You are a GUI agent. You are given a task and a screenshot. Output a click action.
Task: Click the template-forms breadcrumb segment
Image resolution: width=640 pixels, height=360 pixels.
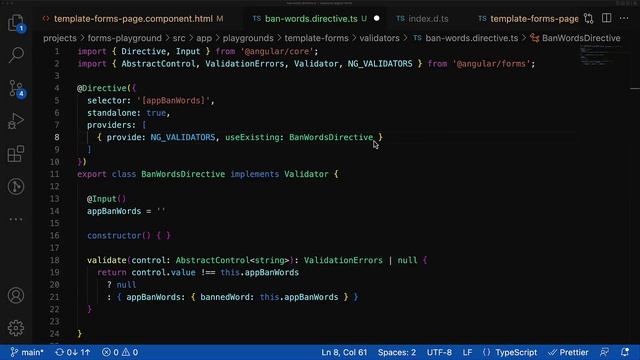316,38
